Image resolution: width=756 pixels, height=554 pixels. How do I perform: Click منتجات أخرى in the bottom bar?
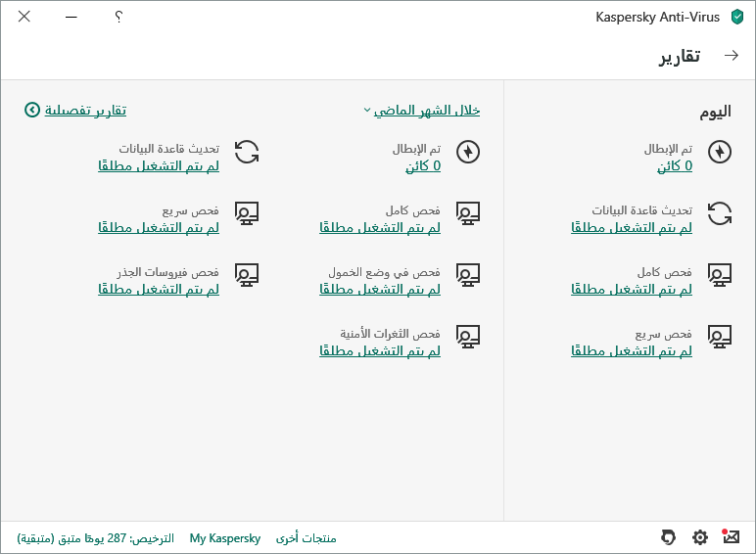coord(306,538)
